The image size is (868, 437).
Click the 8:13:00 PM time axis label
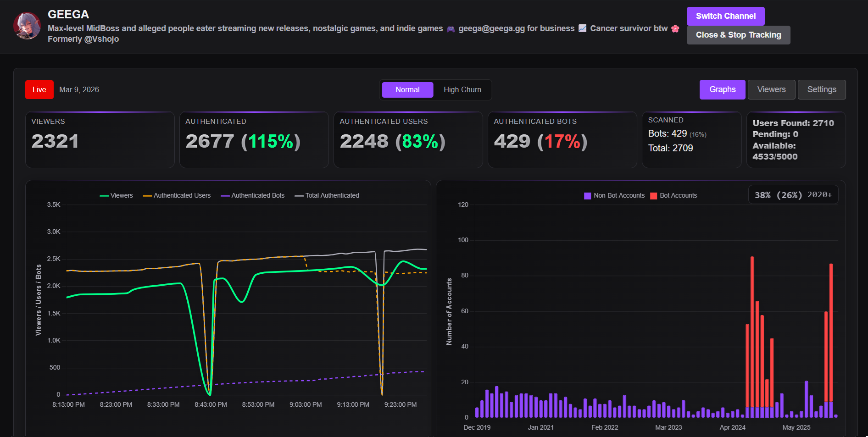click(68, 404)
